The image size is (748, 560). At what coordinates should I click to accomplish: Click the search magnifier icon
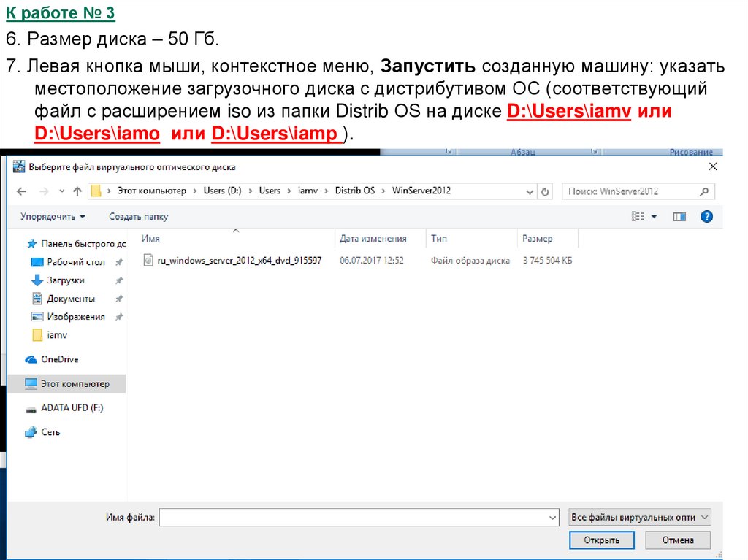pos(704,191)
